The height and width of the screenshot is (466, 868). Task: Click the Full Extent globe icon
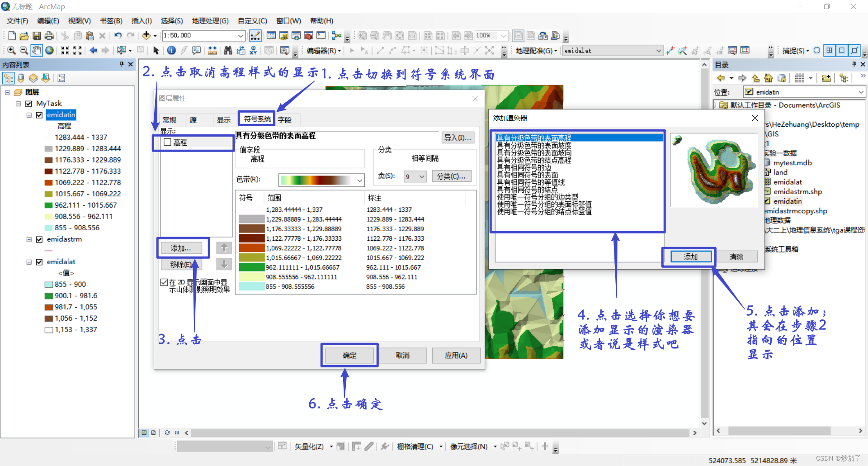coord(49,50)
